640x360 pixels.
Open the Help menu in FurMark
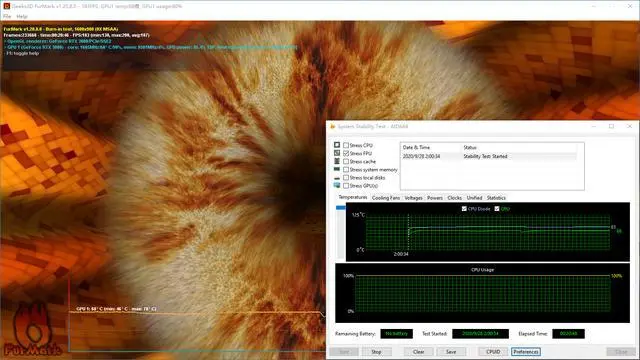22,16
